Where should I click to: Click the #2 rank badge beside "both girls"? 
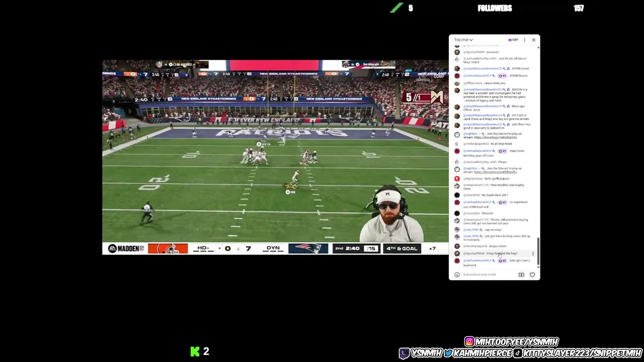coord(502,260)
